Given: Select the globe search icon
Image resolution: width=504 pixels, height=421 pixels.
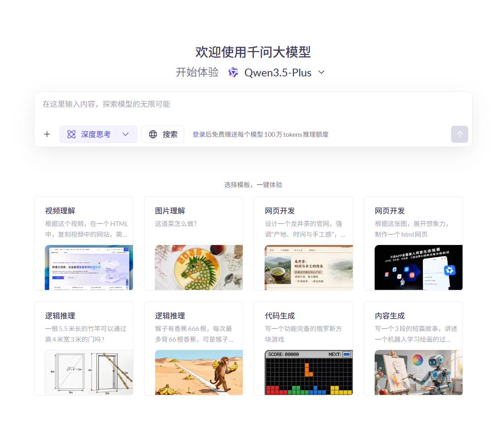Looking at the screenshot, I should coord(153,134).
